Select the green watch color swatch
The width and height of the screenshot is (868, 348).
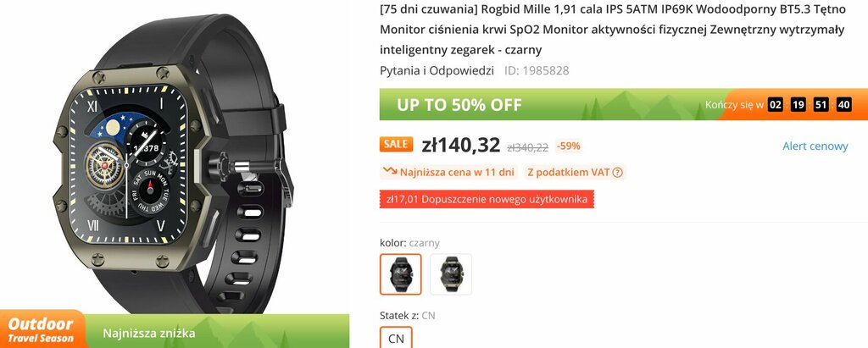451,273
